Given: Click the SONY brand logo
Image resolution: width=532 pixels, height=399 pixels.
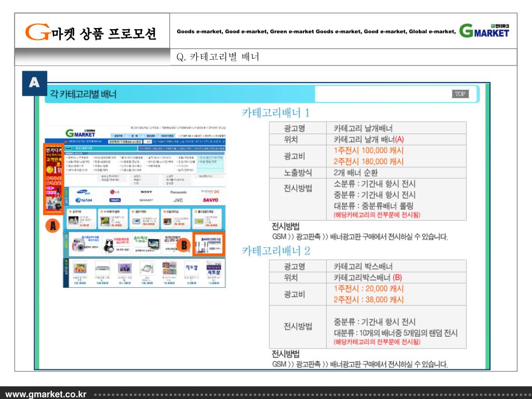Looking at the screenshot, I should point(146,192).
